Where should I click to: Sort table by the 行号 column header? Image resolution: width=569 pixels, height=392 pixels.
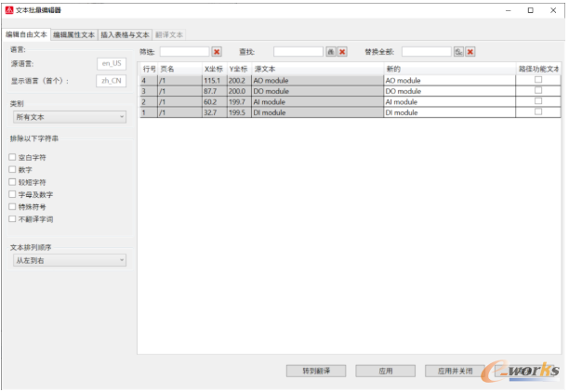[149, 69]
